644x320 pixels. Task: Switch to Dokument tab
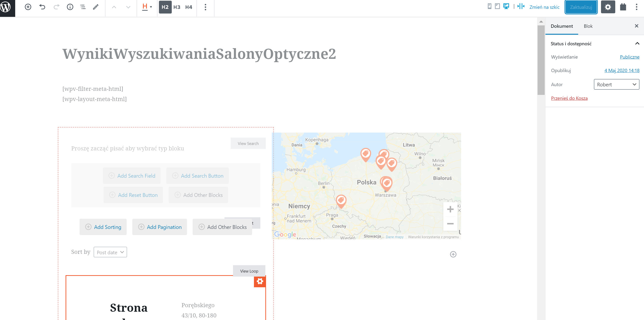pyautogui.click(x=562, y=26)
